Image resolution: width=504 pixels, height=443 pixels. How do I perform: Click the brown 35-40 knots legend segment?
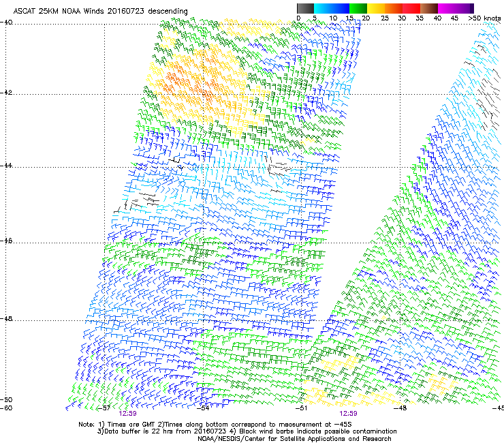point(429,8)
